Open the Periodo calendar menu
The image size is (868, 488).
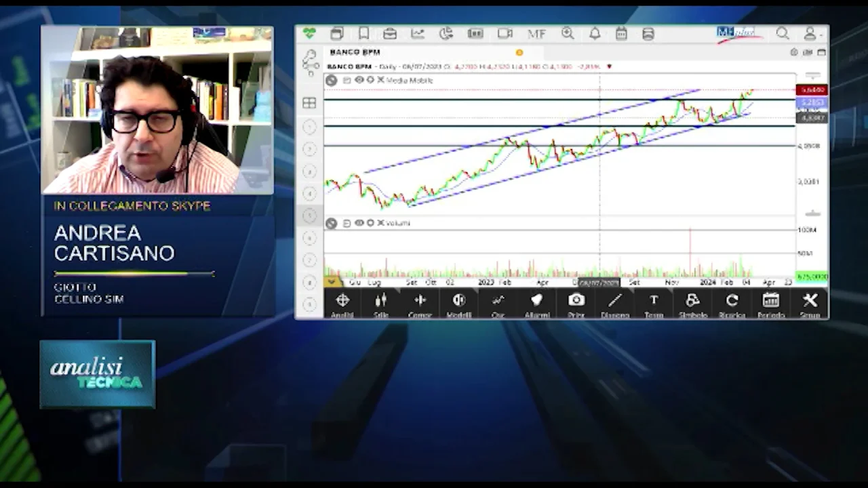pyautogui.click(x=771, y=304)
